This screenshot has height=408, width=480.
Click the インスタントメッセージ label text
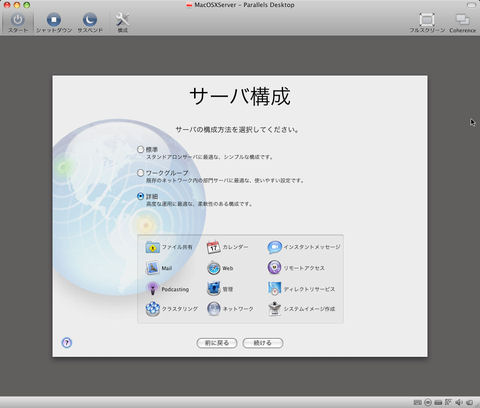coord(312,247)
